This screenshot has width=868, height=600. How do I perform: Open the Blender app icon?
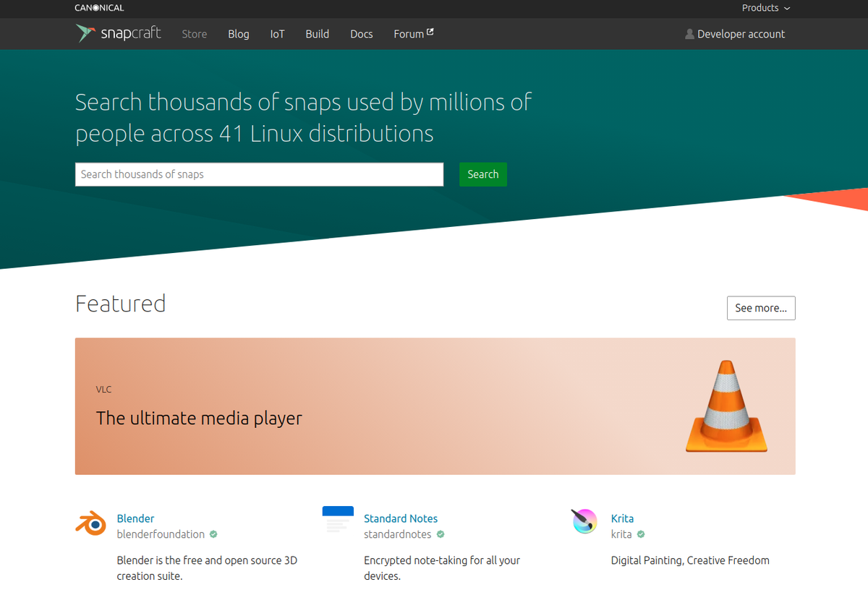click(x=90, y=522)
